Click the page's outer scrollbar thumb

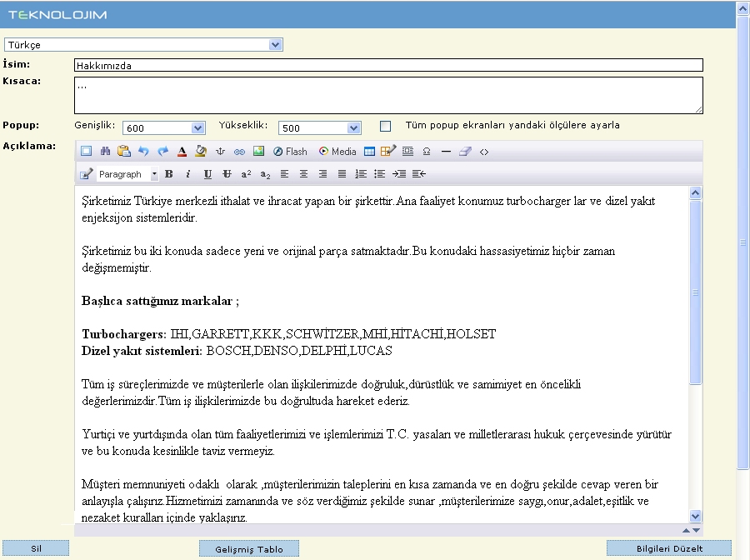(x=742, y=242)
